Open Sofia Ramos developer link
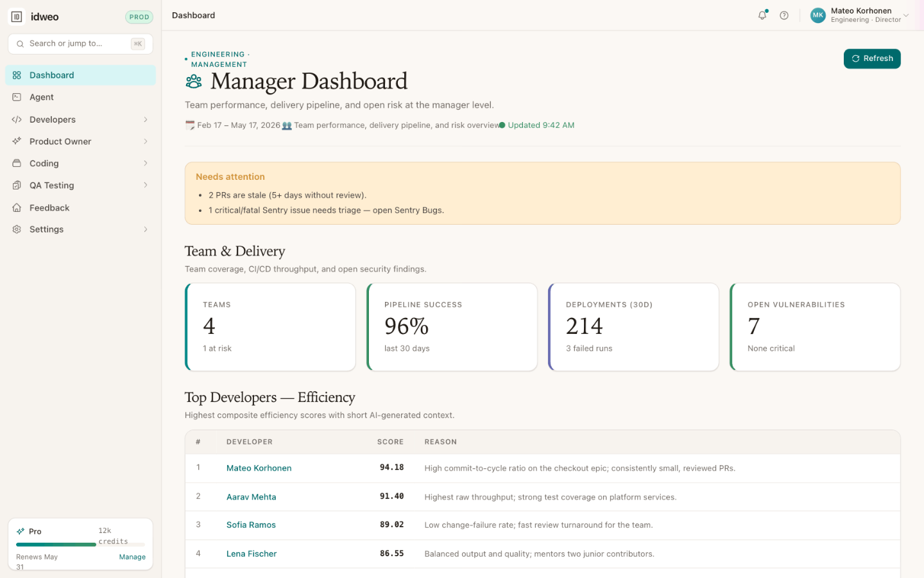924x578 pixels. 251,525
